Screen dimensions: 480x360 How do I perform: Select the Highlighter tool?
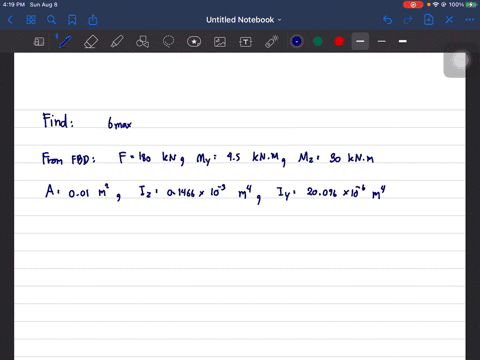[117, 42]
